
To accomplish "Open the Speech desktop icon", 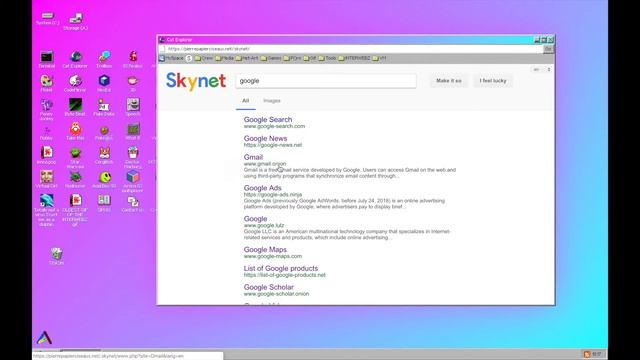I will click(133, 107).
